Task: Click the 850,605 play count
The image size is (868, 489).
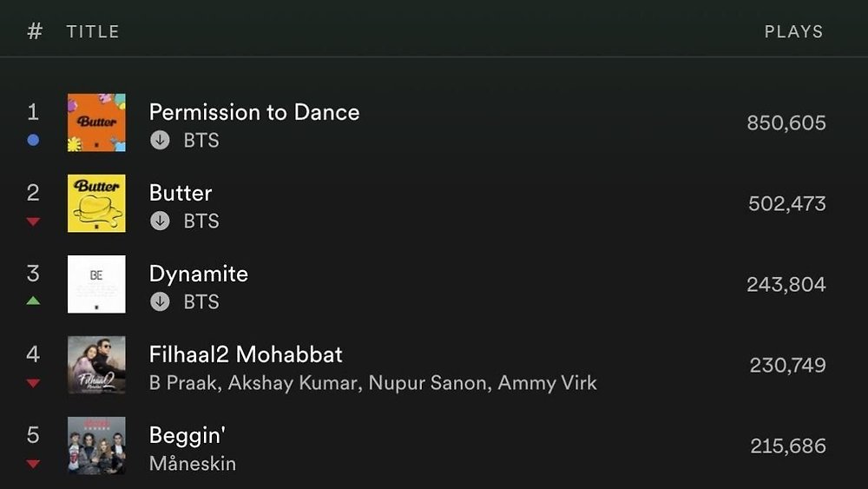Action: (786, 123)
